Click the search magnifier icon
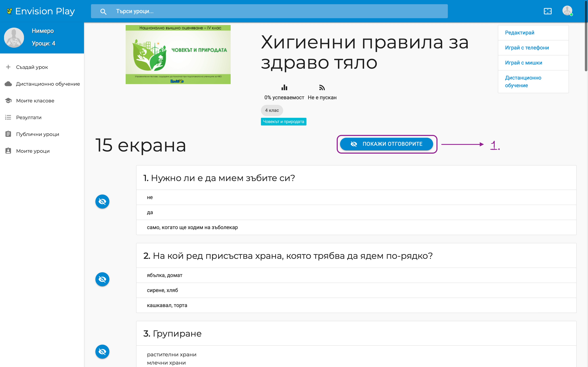 [103, 11]
